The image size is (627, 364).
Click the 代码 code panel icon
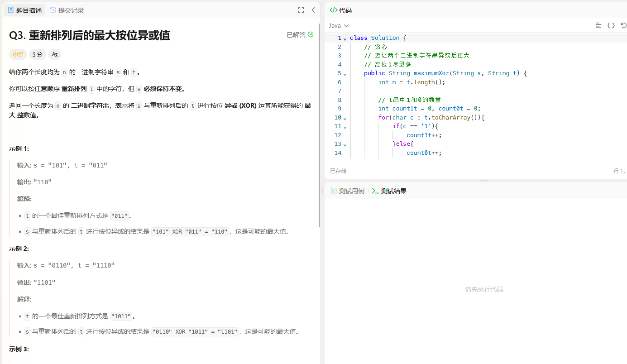tap(334, 10)
